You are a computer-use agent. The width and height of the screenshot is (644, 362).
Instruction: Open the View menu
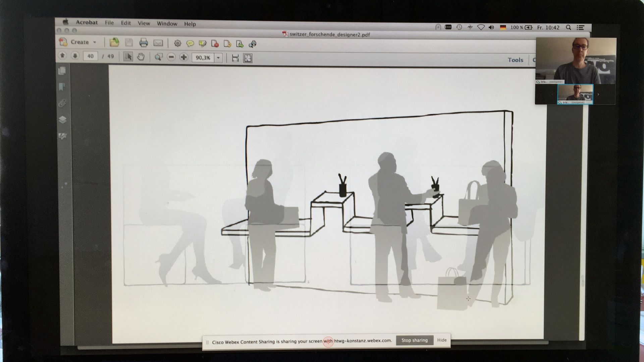[x=144, y=23]
